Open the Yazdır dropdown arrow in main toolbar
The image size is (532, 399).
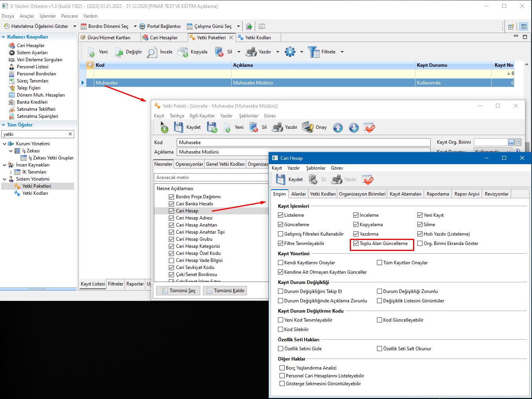[x=278, y=52]
